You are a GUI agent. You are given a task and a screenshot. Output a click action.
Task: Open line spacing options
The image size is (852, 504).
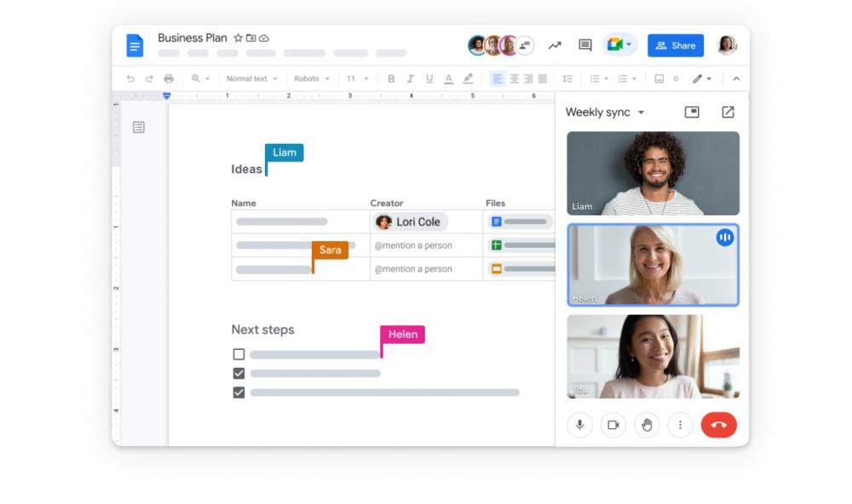(567, 78)
